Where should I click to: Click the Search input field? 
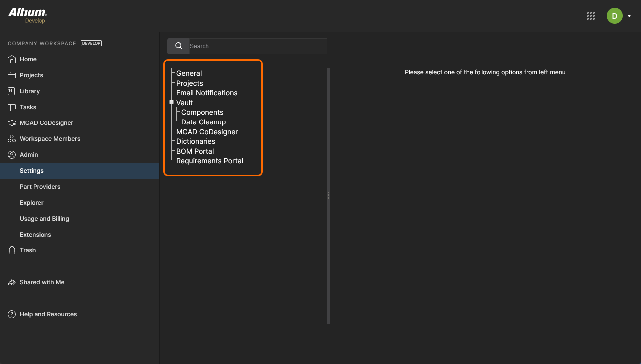257,46
